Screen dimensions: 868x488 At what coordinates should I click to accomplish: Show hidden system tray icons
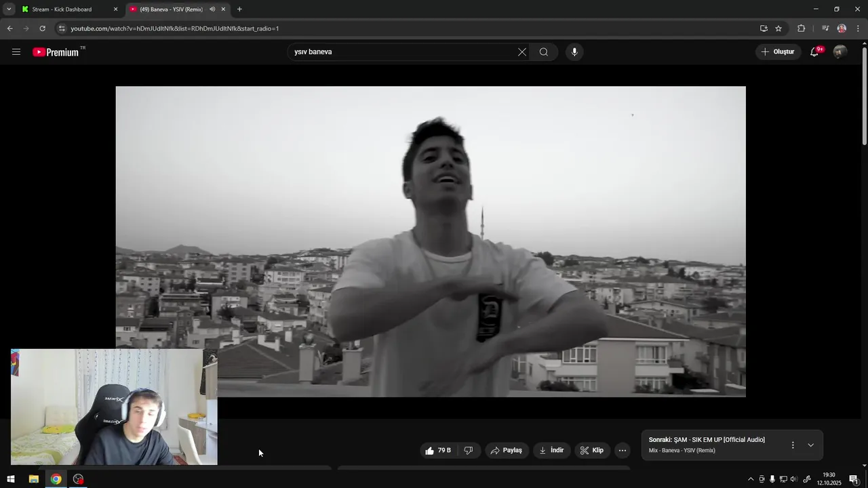[750, 479]
